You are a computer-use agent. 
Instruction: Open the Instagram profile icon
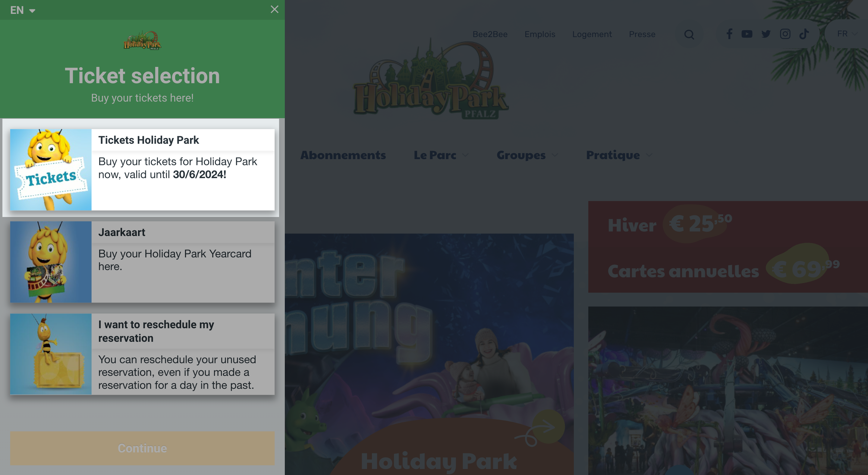(x=785, y=34)
